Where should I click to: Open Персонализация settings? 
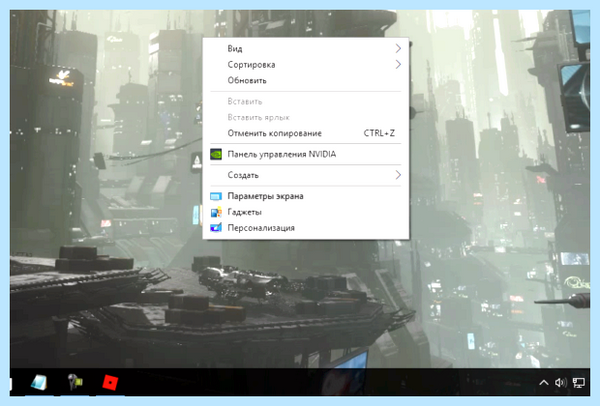tap(305, 228)
